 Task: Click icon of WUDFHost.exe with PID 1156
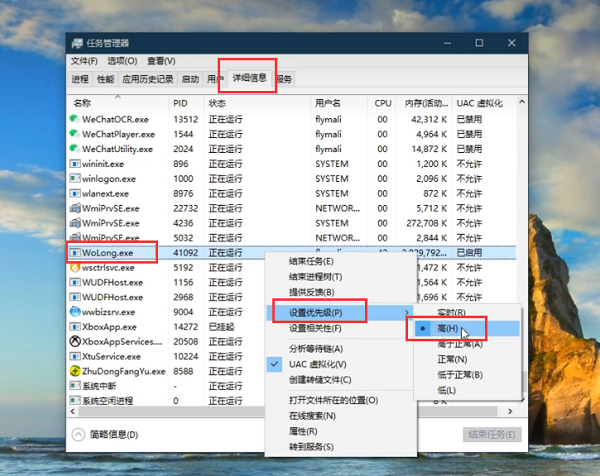75,282
